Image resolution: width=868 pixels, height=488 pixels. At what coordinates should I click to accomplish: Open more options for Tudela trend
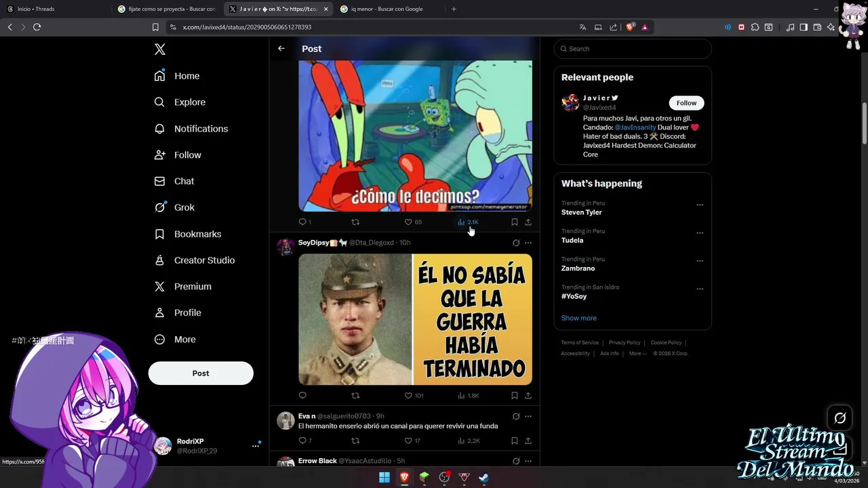[700, 232]
